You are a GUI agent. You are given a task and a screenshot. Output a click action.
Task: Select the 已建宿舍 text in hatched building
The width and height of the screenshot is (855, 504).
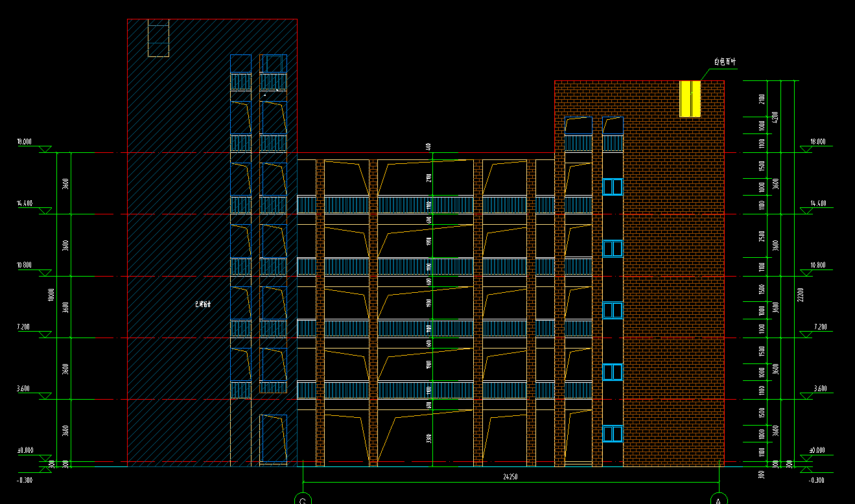coord(203,304)
